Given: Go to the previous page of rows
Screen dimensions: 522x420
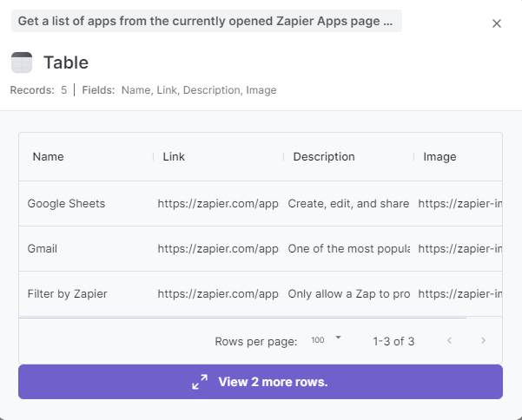Looking at the screenshot, I should 449,340.
